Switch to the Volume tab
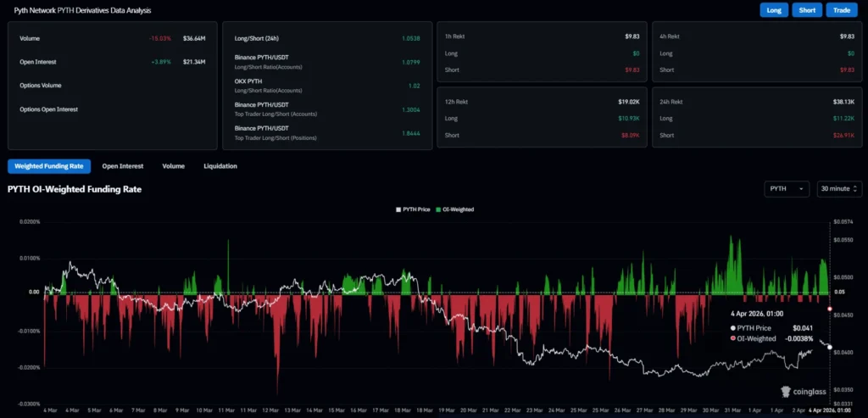The image size is (868, 418). coord(173,166)
